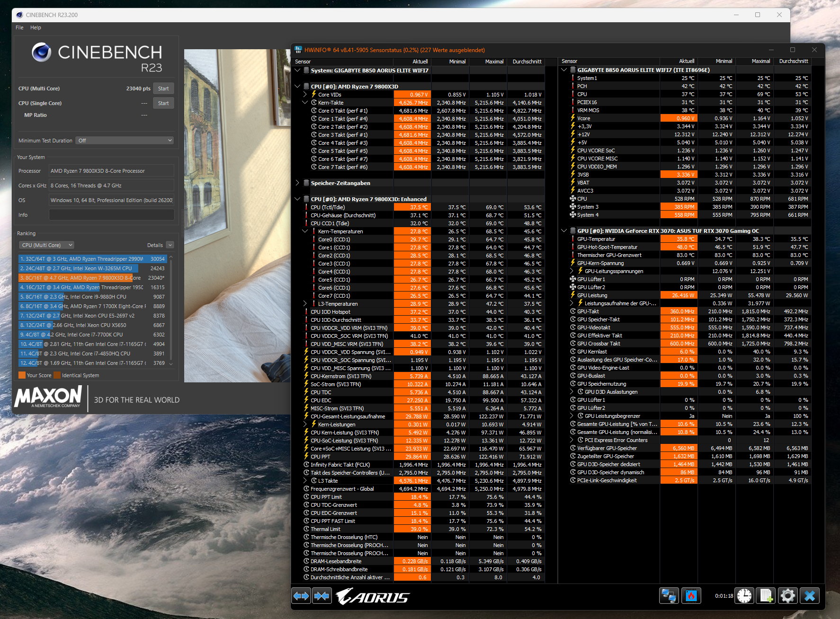This screenshot has width=840, height=619.
Task: Start the CPU (Single Core) benchmark
Action: click(163, 103)
